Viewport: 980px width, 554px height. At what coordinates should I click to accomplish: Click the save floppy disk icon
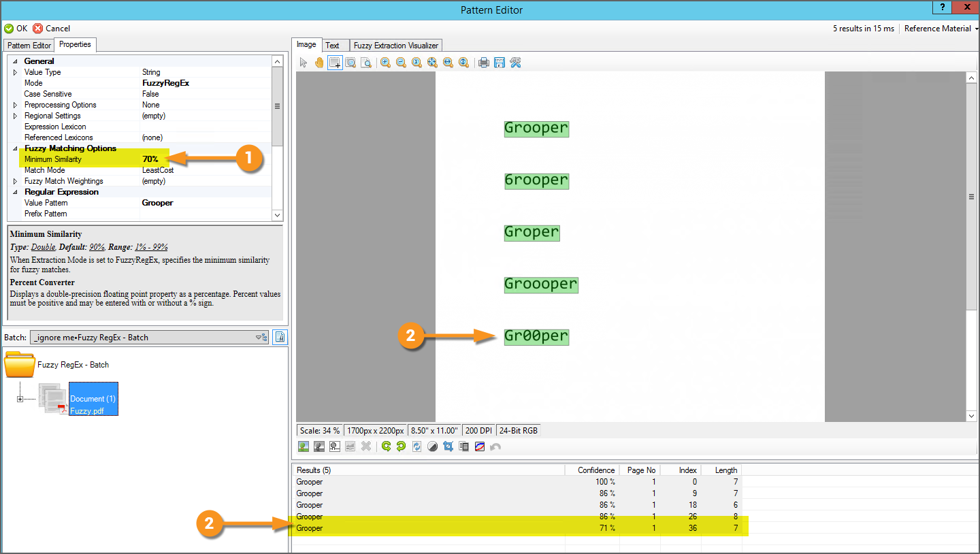pyautogui.click(x=500, y=63)
